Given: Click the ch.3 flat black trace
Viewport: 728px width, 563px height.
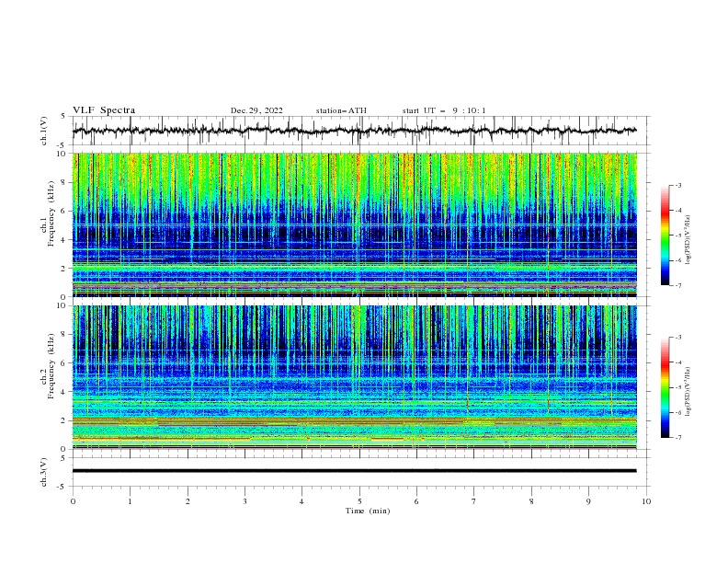Looking at the screenshot, I should [x=354, y=471].
